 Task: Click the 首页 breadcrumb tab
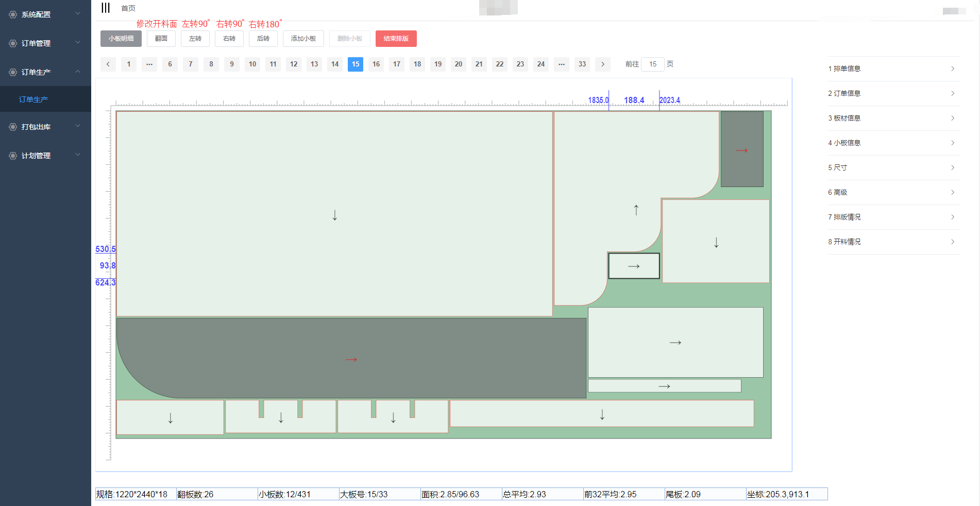click(x=128, y=8)
